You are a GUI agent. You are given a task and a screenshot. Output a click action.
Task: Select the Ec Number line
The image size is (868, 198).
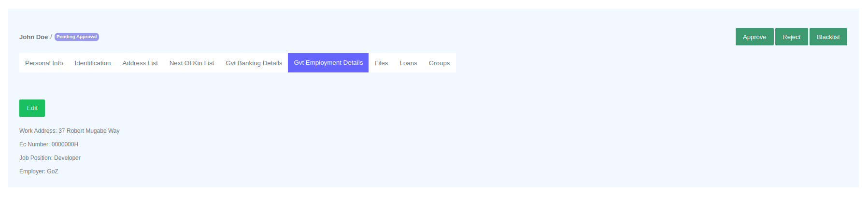pos(49,144)
